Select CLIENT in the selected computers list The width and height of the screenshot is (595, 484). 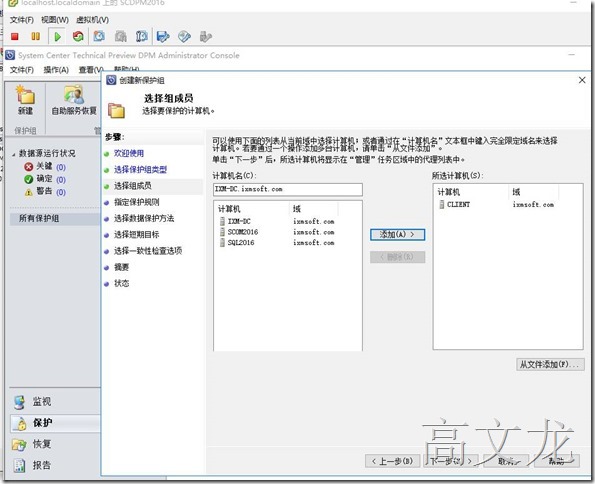[x=496, y=205]
